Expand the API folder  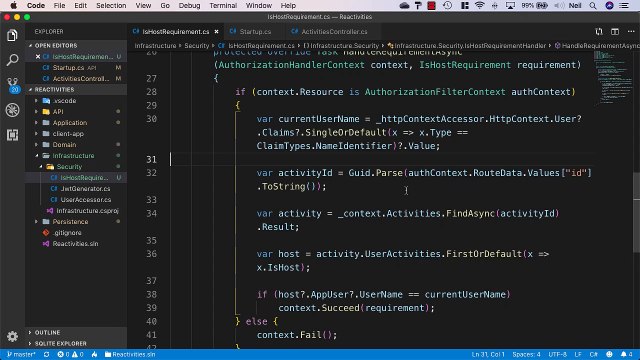tap(76, 111)
